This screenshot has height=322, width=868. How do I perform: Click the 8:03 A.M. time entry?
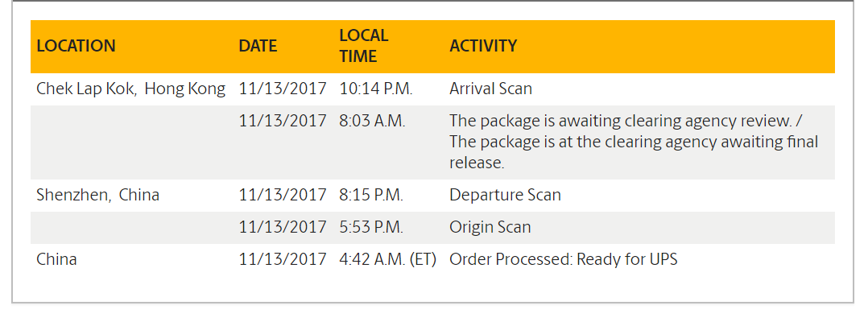[373, 121]
